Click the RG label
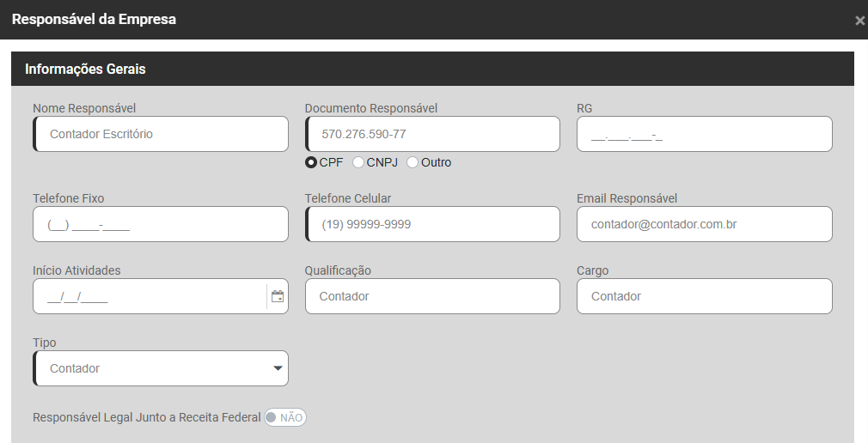Viewport: 868px width, 443px height. [584, 108]
